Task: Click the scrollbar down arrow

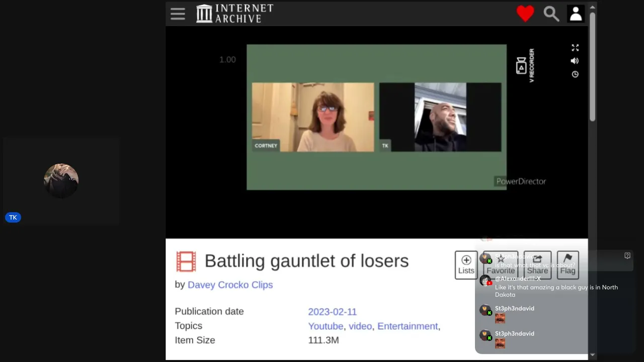Action: tap(593, 355)
